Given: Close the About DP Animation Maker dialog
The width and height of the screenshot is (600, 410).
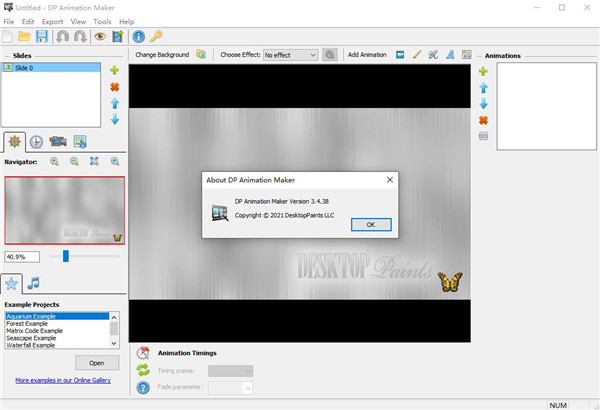Looking at the screenshot, I should [x=390, y=180].
